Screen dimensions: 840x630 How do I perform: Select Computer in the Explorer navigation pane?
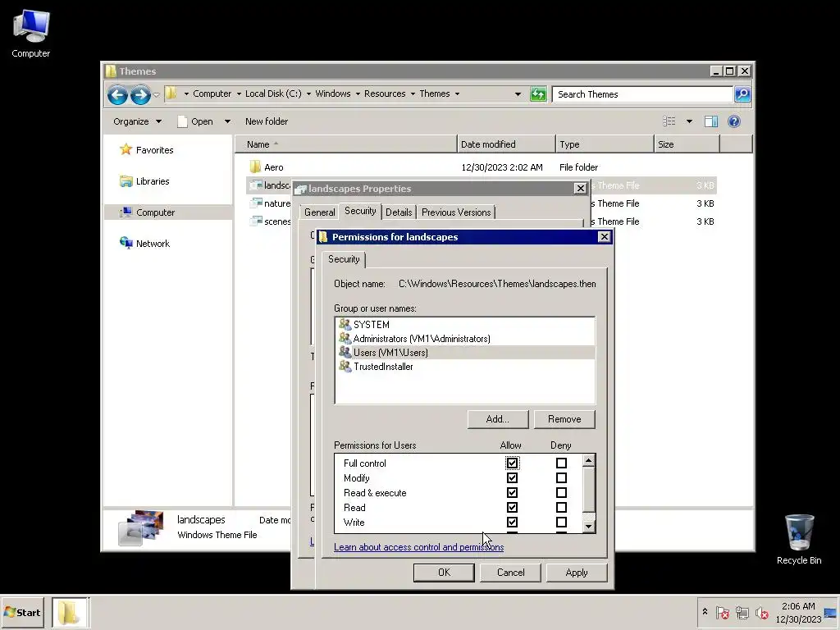click(x=155, y=212)
